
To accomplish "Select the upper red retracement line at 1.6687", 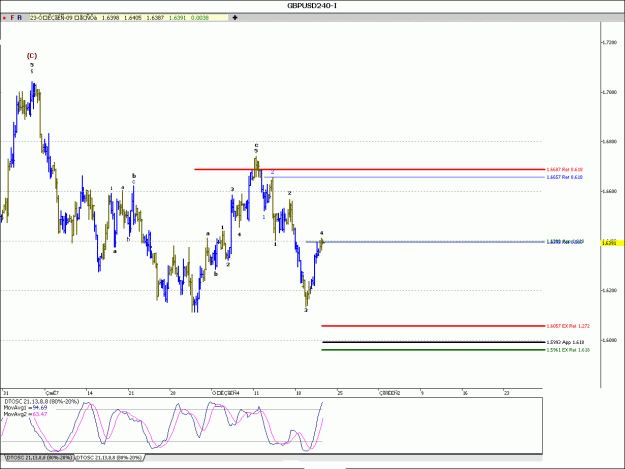I will click(369, 169).
